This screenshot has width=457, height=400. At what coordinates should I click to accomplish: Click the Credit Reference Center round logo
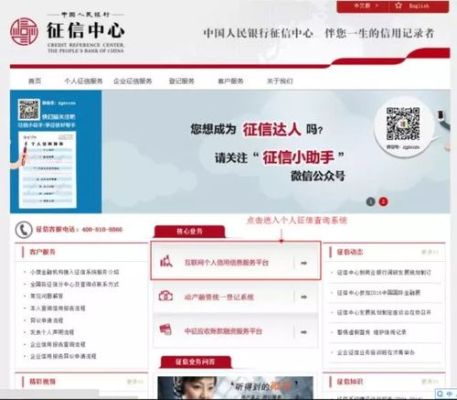pyautogui.click(x=24, y=32)
